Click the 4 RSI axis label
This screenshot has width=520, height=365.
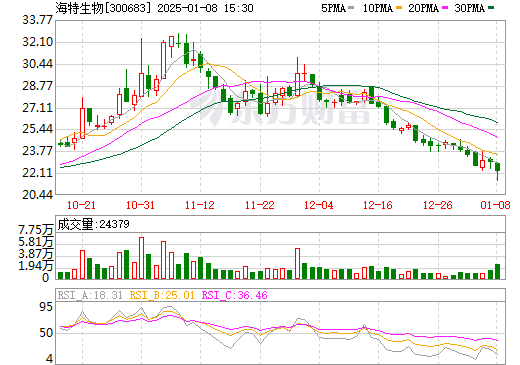[49, 359]
